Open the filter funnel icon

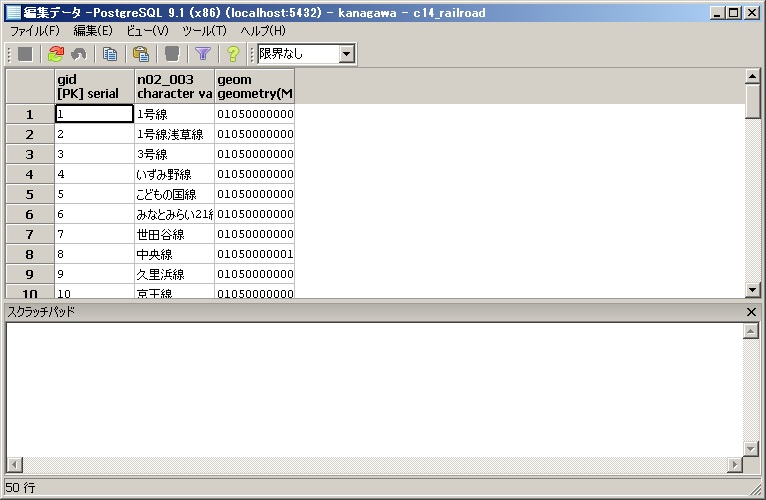pos(203,54)
